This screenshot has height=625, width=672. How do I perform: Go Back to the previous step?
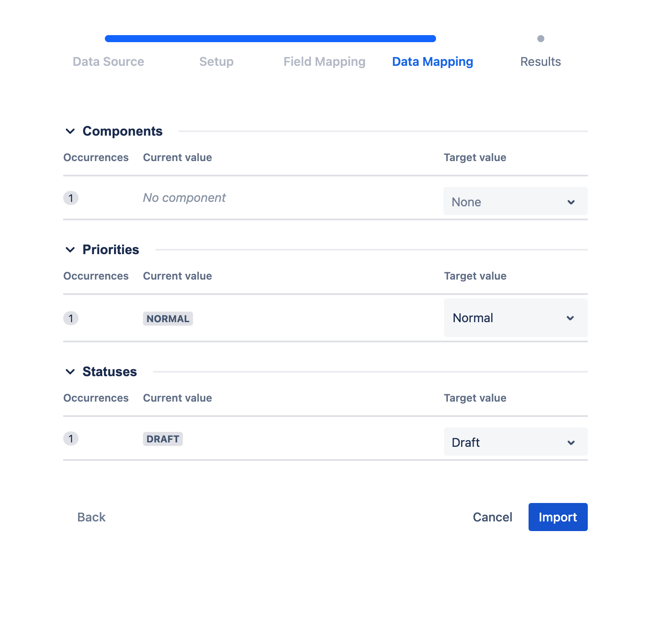click(91, 517)
